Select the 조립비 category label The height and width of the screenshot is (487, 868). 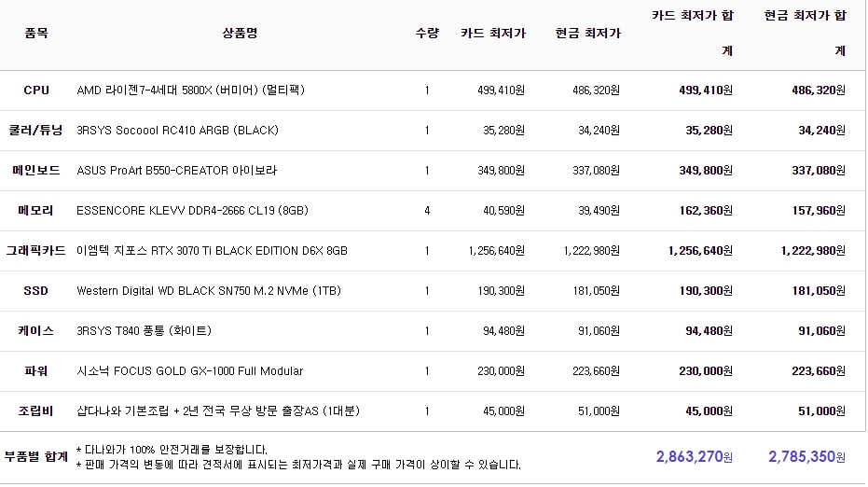tap(36, 411)
